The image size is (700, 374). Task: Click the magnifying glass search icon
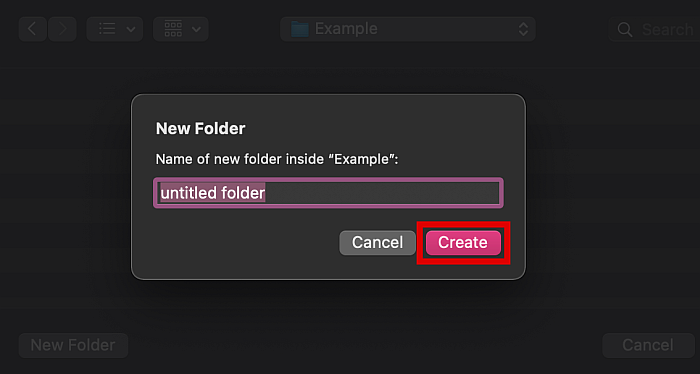(625, 29)
